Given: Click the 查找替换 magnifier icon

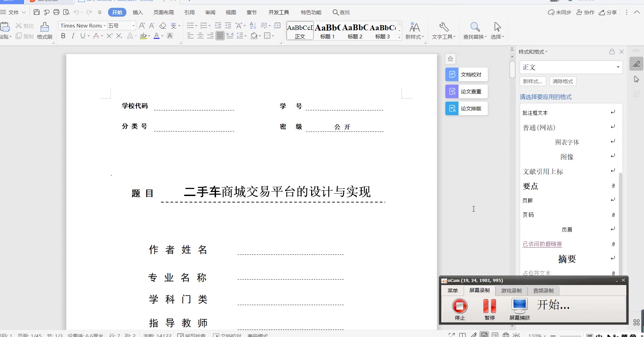Looking at the screenshot, I should pyautogui.click(x=475, y=27).
